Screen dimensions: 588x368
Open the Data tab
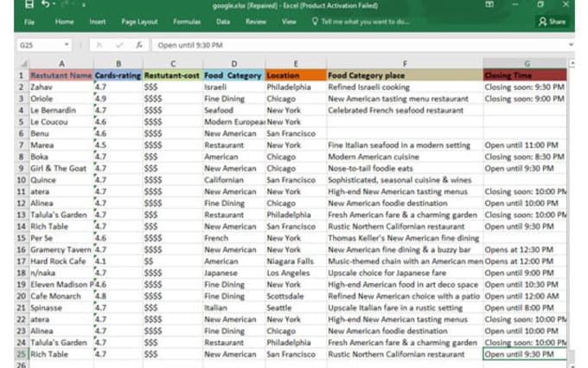tap(223, 22)
